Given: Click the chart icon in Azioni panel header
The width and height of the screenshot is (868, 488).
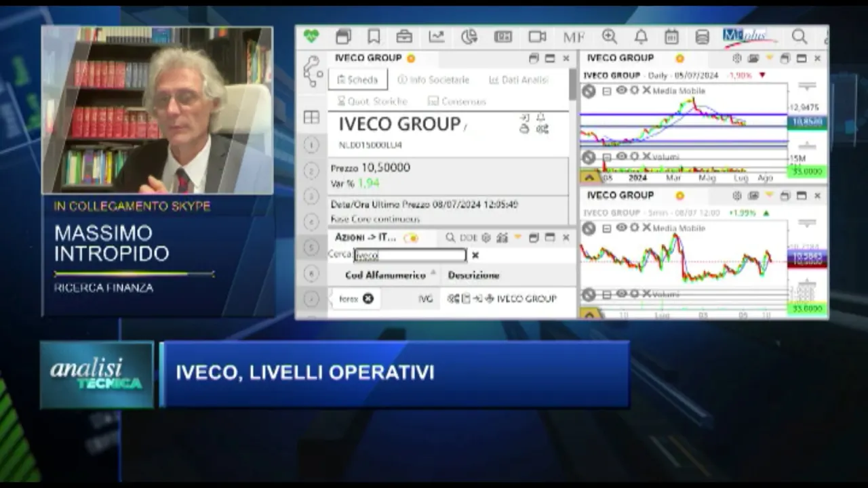Looking at the screenshot, I should click(x=502, y=238).
